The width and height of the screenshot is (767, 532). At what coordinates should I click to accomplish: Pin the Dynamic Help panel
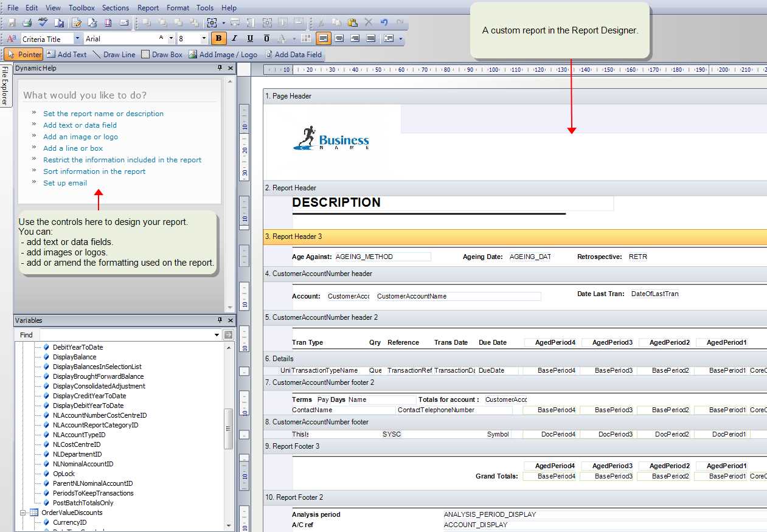coord(220,68)
